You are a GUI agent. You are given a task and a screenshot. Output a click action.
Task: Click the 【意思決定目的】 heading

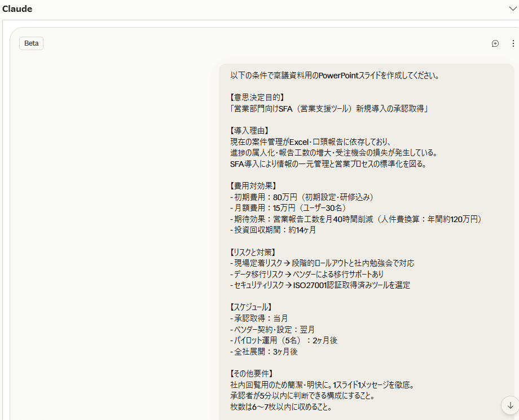click(257, 98)
